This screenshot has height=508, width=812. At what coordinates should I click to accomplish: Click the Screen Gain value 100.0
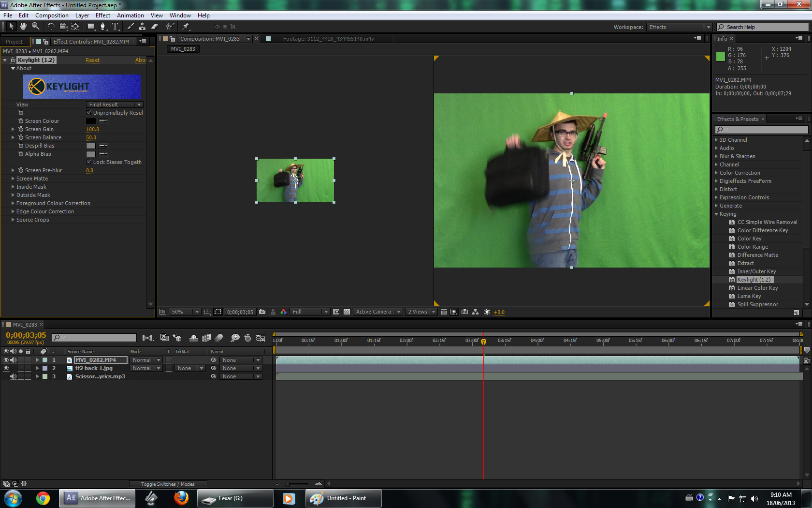pos(92,129)
